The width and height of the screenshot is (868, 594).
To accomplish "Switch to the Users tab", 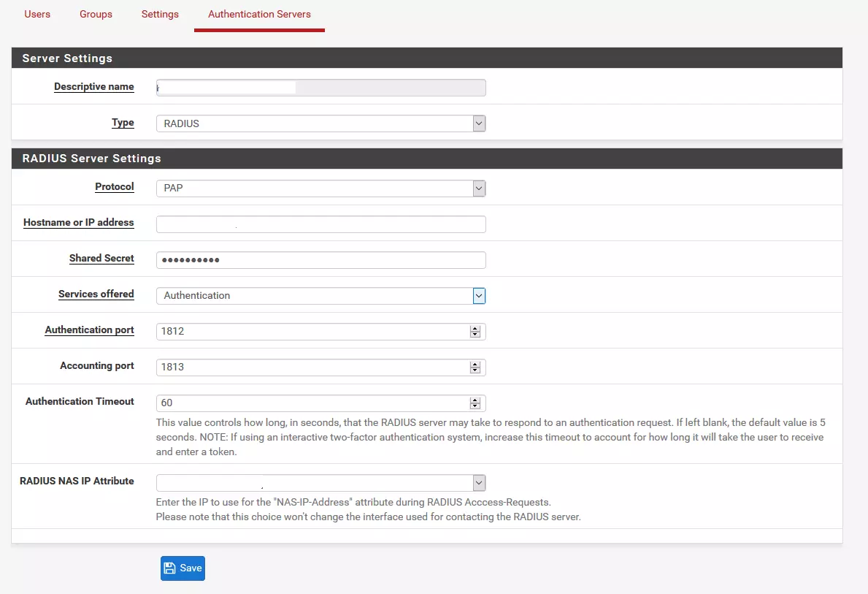I will (x=37, y=14).
